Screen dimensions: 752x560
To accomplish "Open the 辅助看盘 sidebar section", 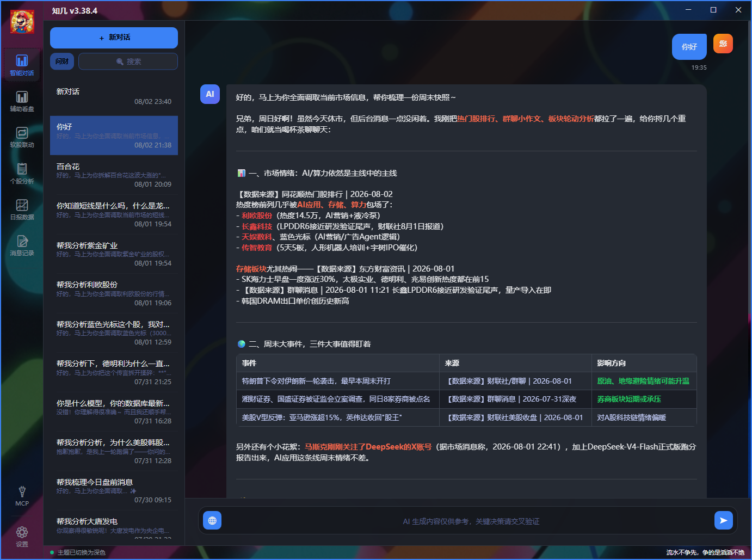I will 22,101.
